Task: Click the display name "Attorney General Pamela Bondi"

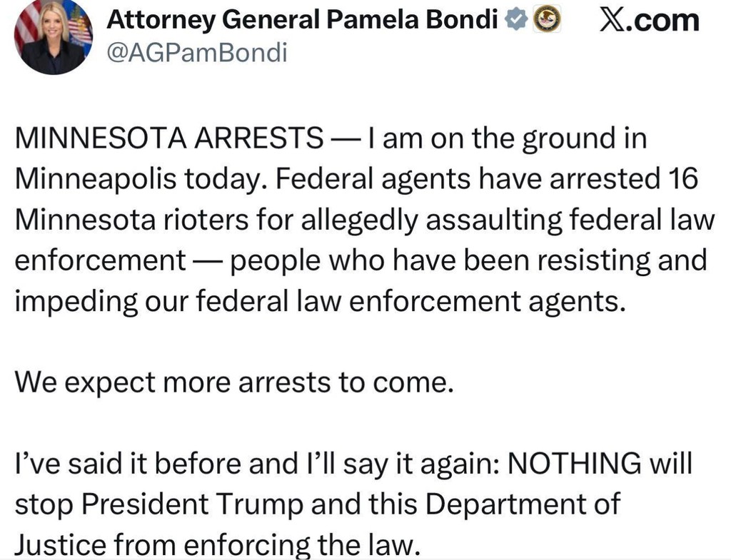Action: 301,21
